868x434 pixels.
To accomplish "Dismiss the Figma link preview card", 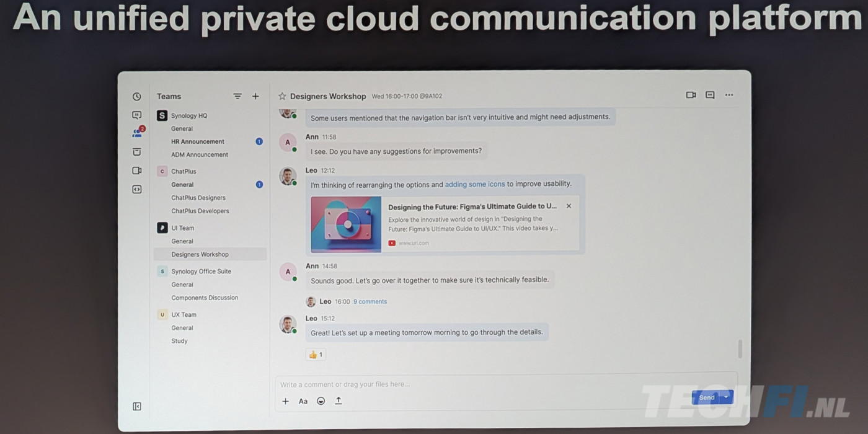I will 569,206.
